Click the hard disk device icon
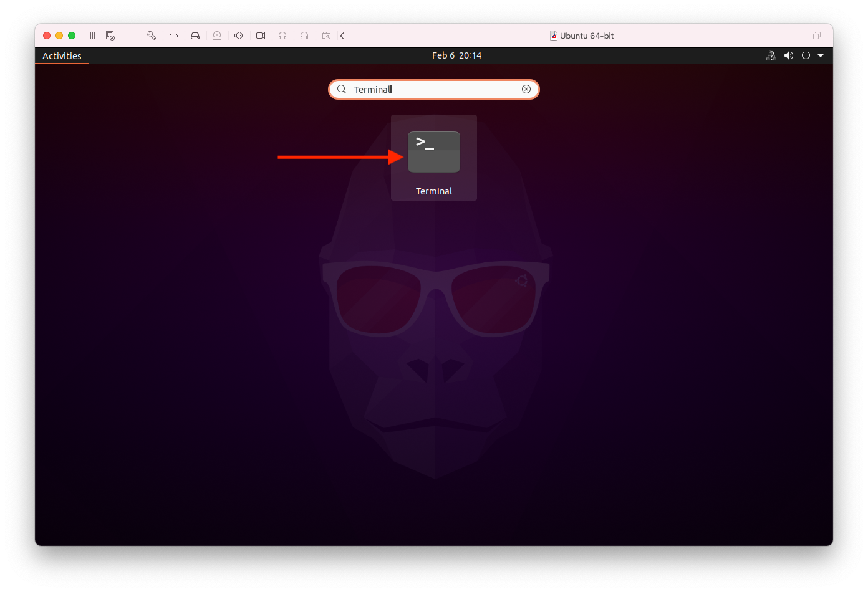The image size is (868, 592). [x=195, y=36]
